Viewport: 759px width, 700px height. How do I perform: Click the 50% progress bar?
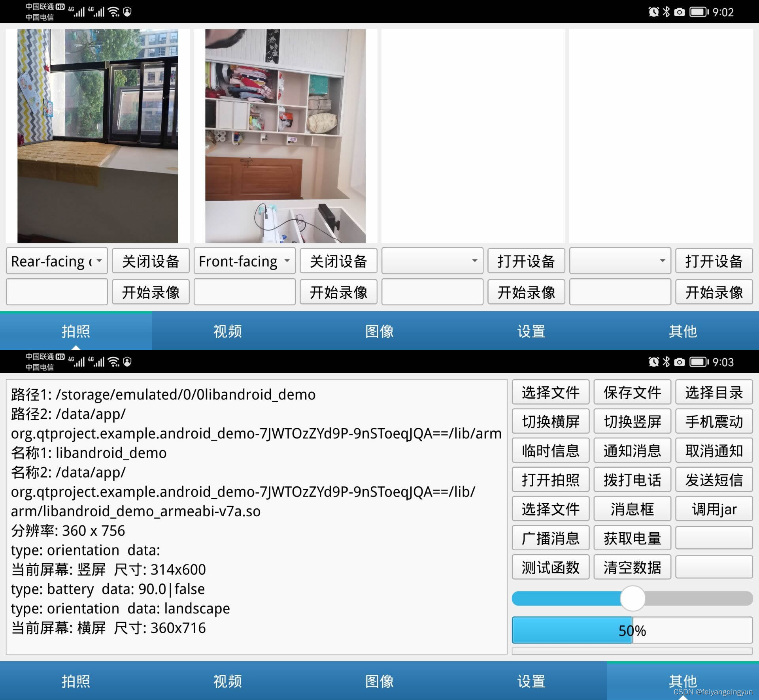pyautogui.click(x=632, y=630)
